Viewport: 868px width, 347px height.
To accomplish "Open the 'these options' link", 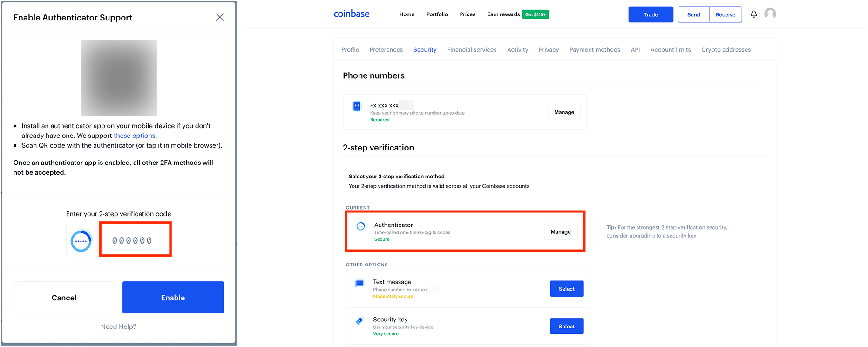I will 135,136.
